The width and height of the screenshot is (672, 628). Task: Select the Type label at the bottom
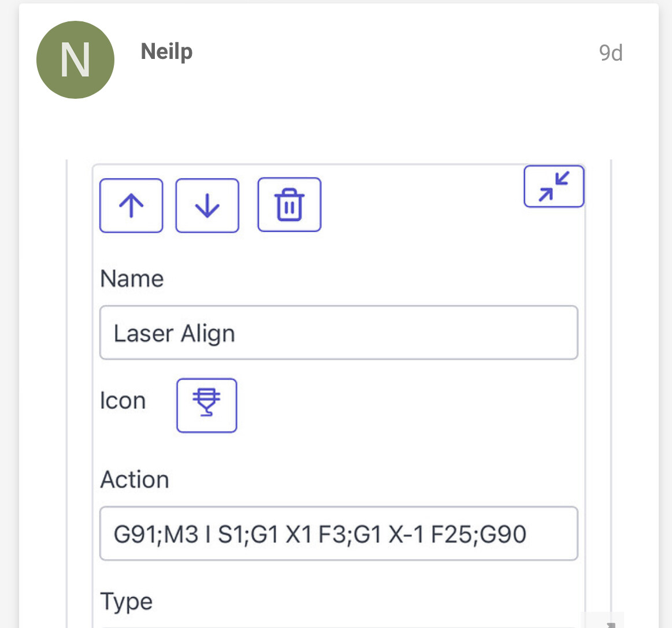point(127,602)
